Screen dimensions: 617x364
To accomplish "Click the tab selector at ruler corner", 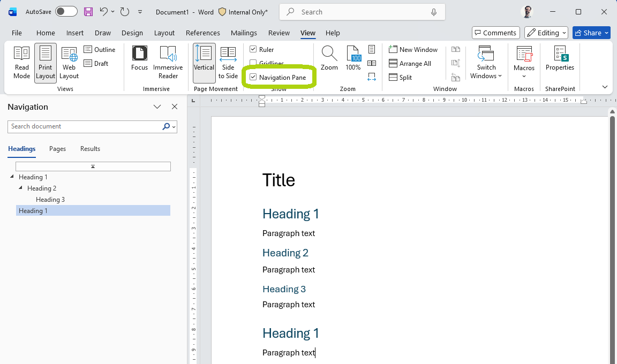I will [x=193, y=101].
